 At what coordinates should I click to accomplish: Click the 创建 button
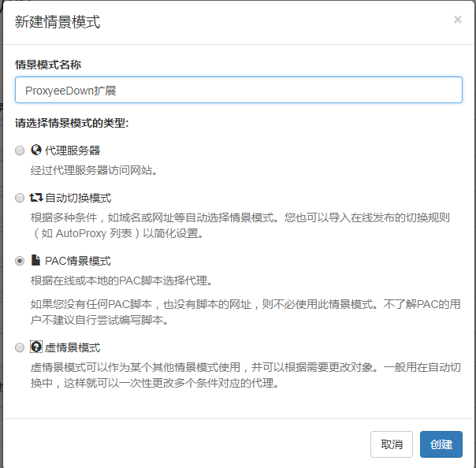pos(441,444)
